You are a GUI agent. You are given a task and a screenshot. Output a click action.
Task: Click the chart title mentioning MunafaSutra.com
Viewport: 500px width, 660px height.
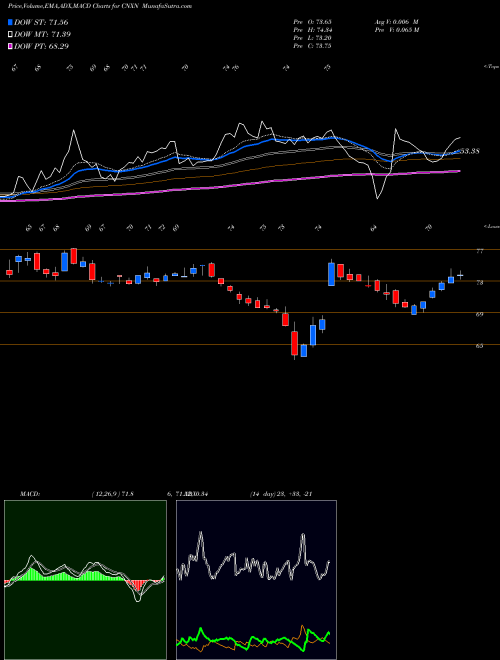click(100, 6)
